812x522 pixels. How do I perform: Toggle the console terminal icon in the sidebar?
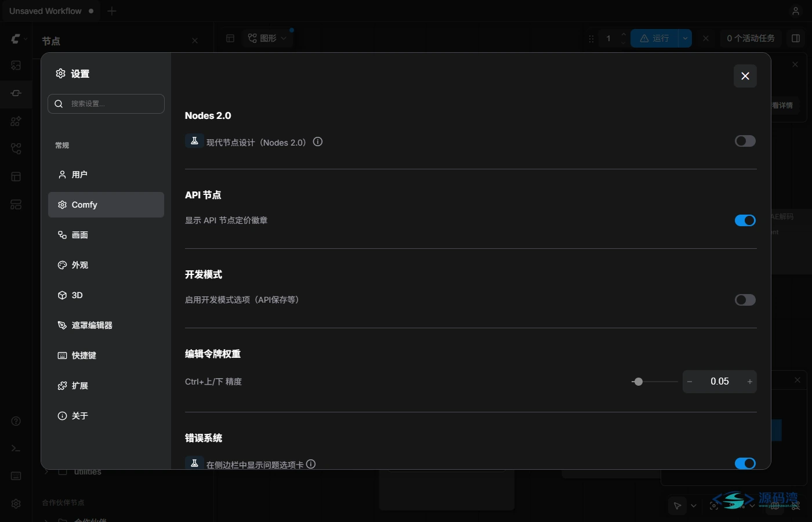click(x=16, y=448)
